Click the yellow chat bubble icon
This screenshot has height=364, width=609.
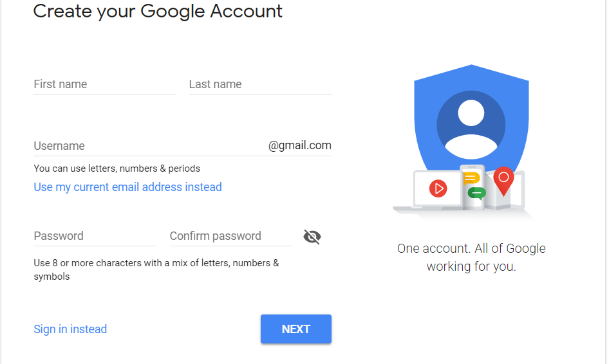[471, 178]
